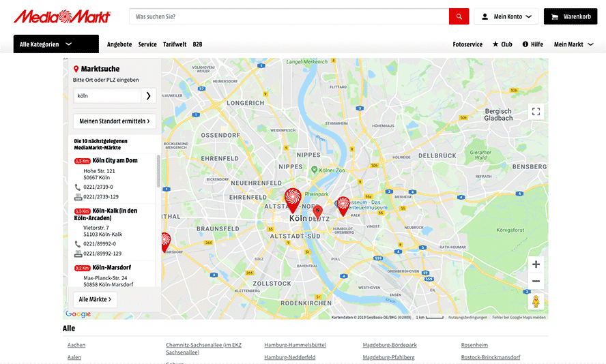Open the Tarifwelt menu item
The height and width of the screenshot is (364, 606).
(x=175, y=44)
